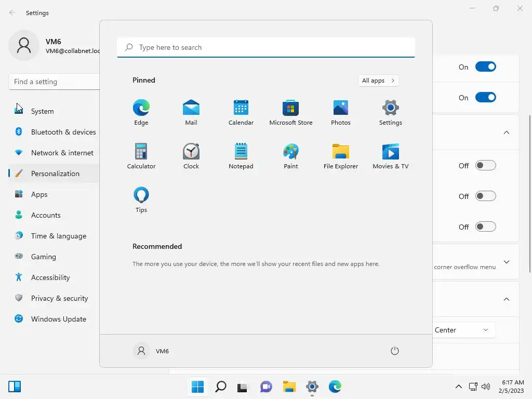Launch the Paint app
The height and width of the screenshot is (399, 532).
tap(291, 156)
